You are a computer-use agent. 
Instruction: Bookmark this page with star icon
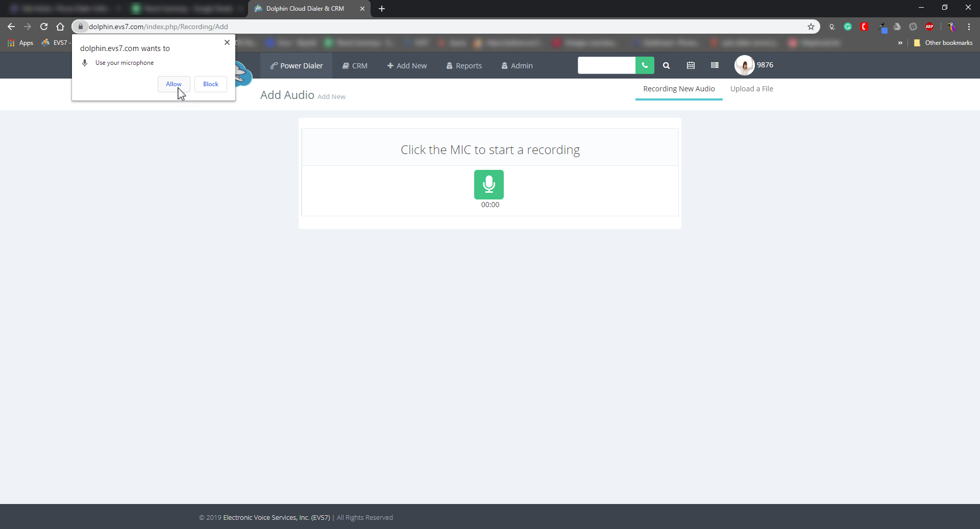click(811, 27)
